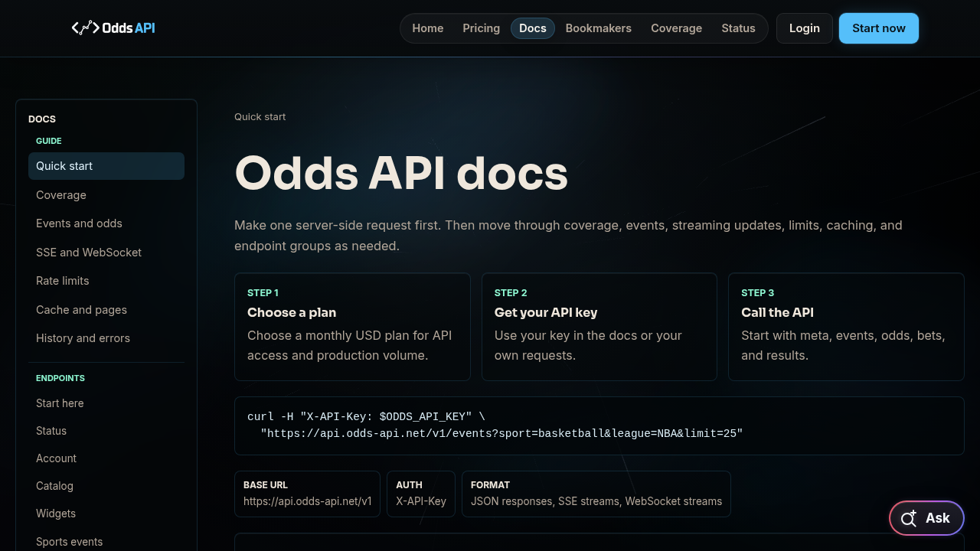The height and width of the screenshot is (551, 980).
Task: Select the Docs nav tab
Action: click(x=533, y=28)
